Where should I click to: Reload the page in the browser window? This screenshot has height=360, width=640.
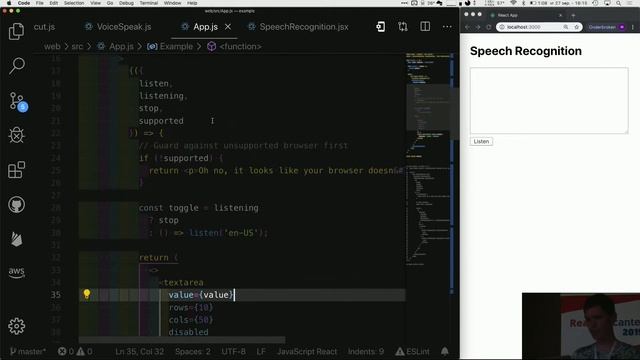pos(488,27)
